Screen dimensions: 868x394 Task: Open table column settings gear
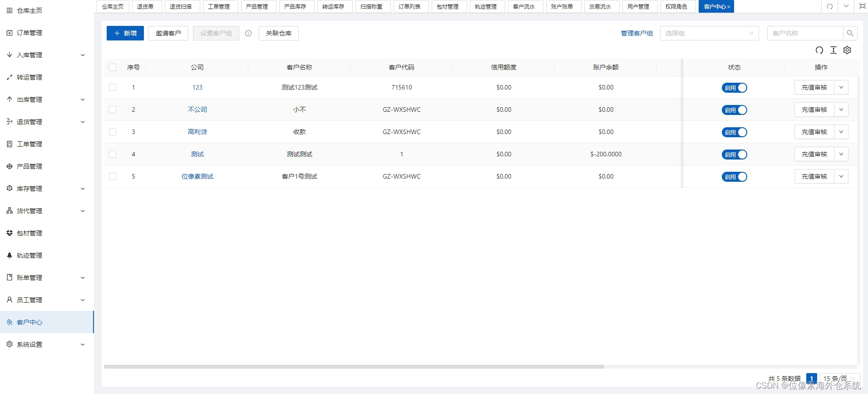[847, 50]
